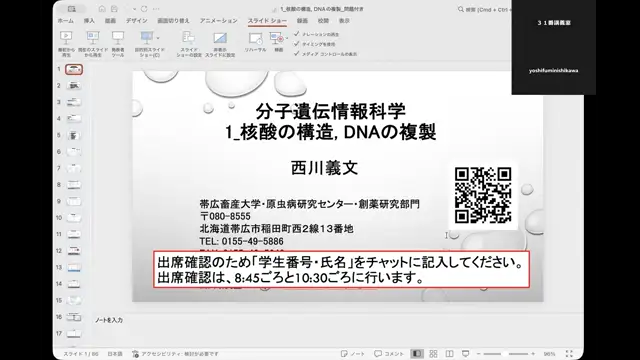Expand the custom slide show dropdown arrow

click(158, 38)
